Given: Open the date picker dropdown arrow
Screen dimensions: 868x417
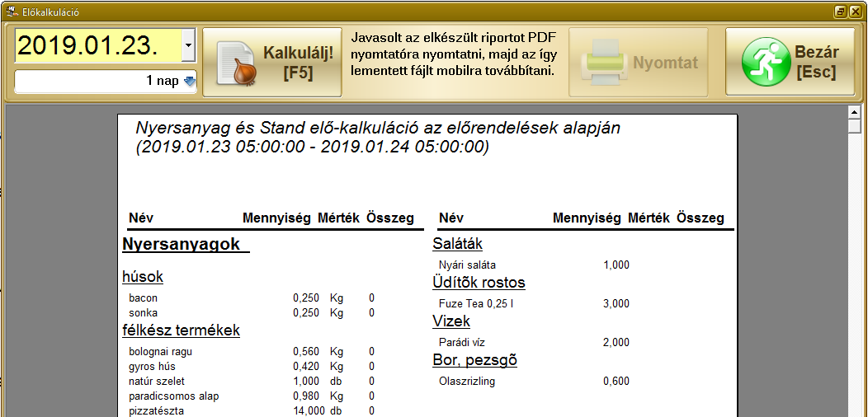Looking at the screenshot, I should coord(188,45).
